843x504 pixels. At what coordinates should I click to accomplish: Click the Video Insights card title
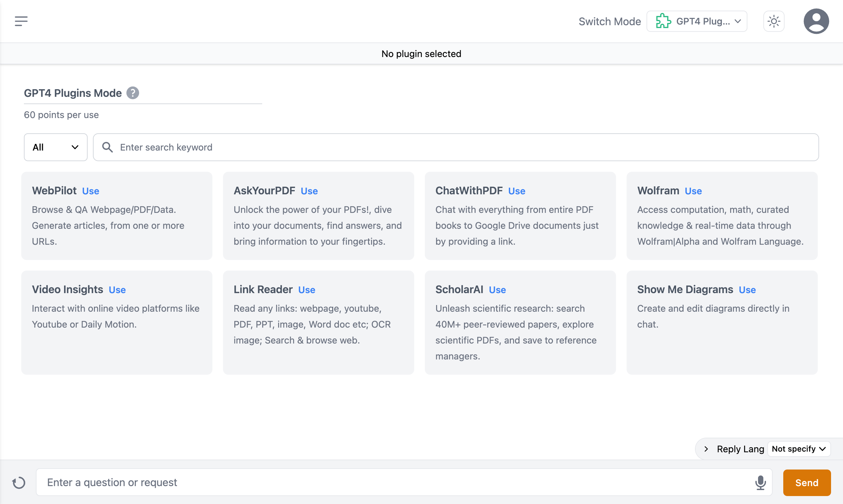[x=67, y=289]
